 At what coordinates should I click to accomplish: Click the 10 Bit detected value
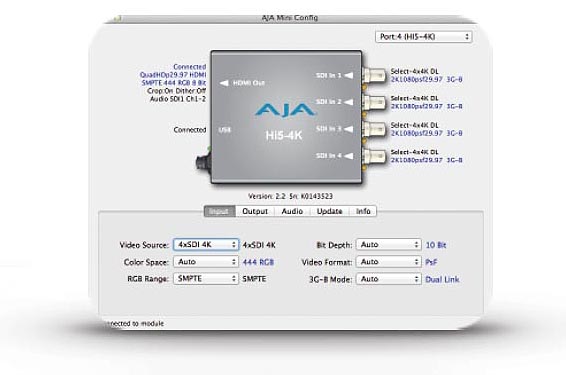coord(436,245)
